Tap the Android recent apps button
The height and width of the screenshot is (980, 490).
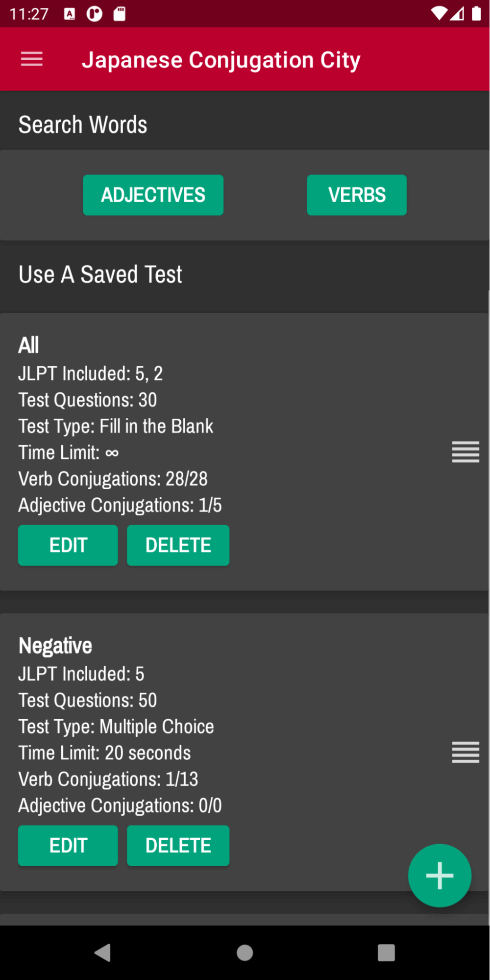coord(386,953)
